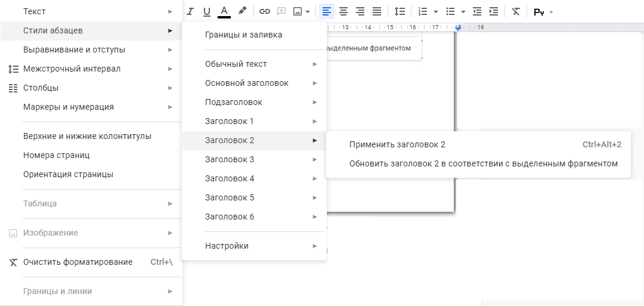This screenshot has width=644, height=306.
Task: Enable left text alignment
Action: coord(326,11)
